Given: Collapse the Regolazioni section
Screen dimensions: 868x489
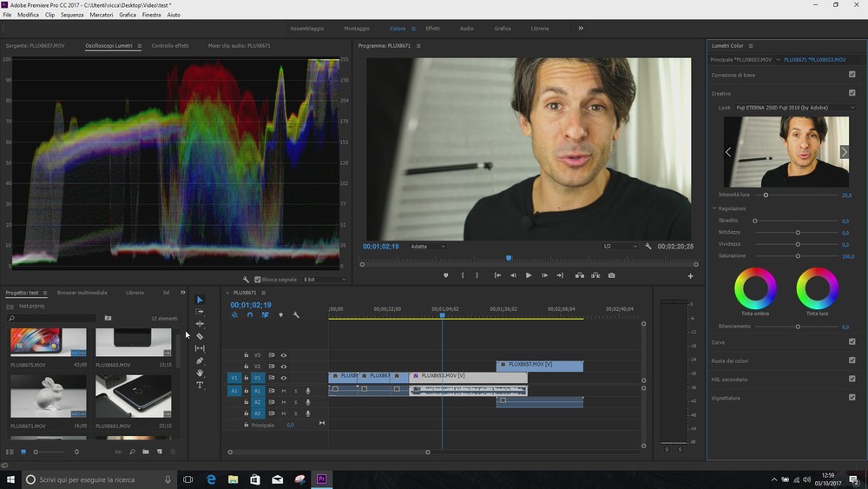Looking at the screenshot, I should [x=713, y=208].
